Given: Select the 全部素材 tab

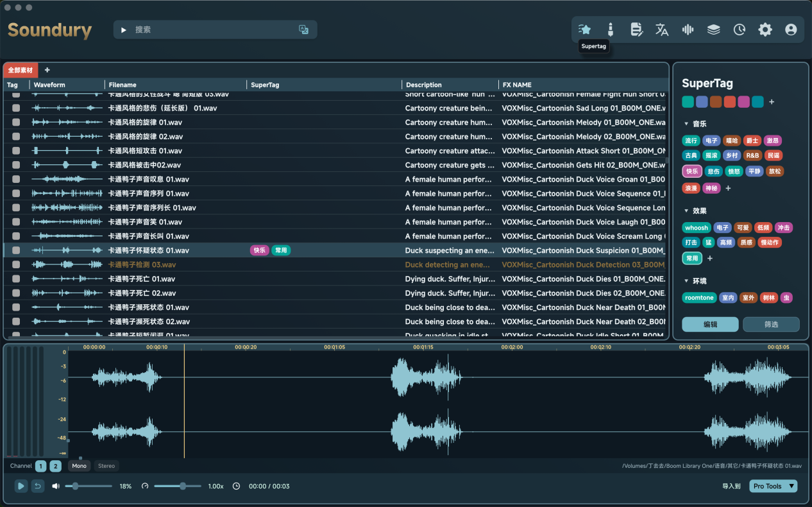Looking at the screenshot, I should pyautogui.click(x=20, y=70).
